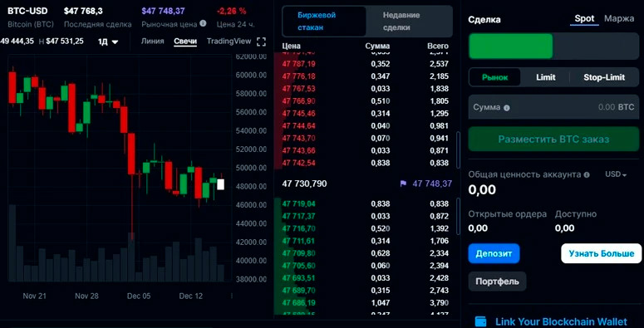Choose Limit order type
The width and height of the screenshot is (644, 328).
point(545,77)
